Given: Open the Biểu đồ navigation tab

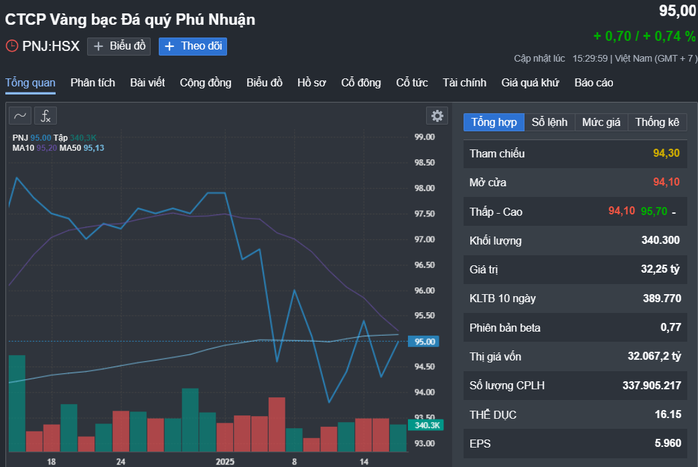Looking at the screenshot, I should coord(264,83).
